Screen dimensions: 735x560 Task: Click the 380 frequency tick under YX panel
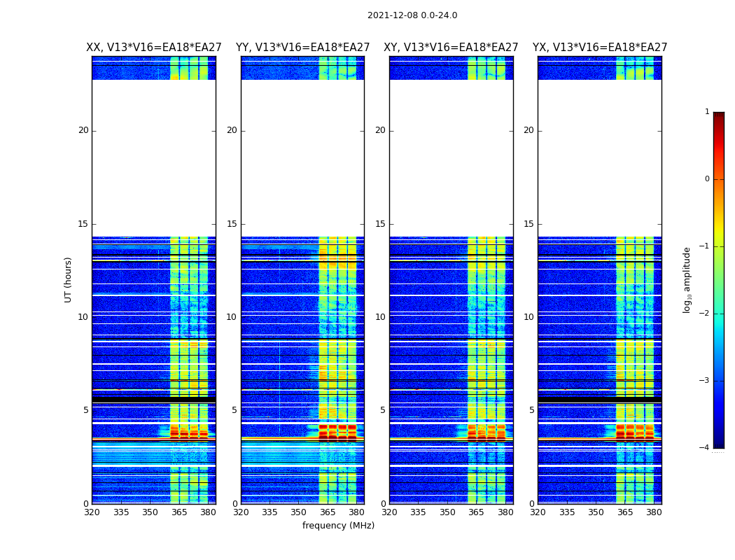tap(654, 512)
